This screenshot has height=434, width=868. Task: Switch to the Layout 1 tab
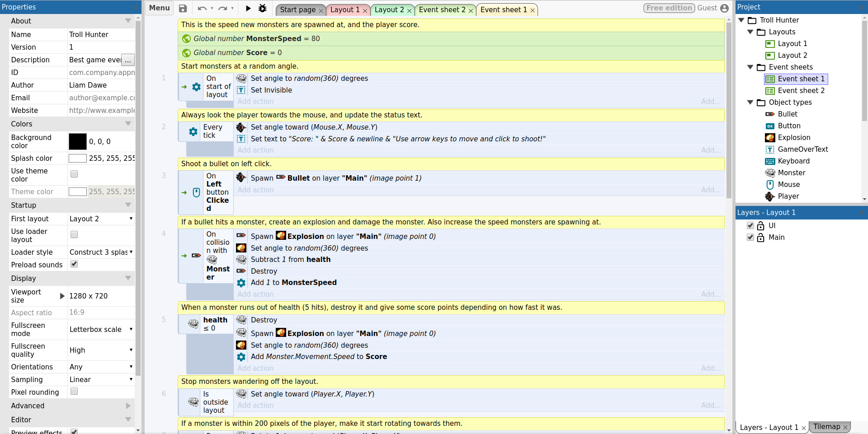pyautogui.click(x=345, y=10)
